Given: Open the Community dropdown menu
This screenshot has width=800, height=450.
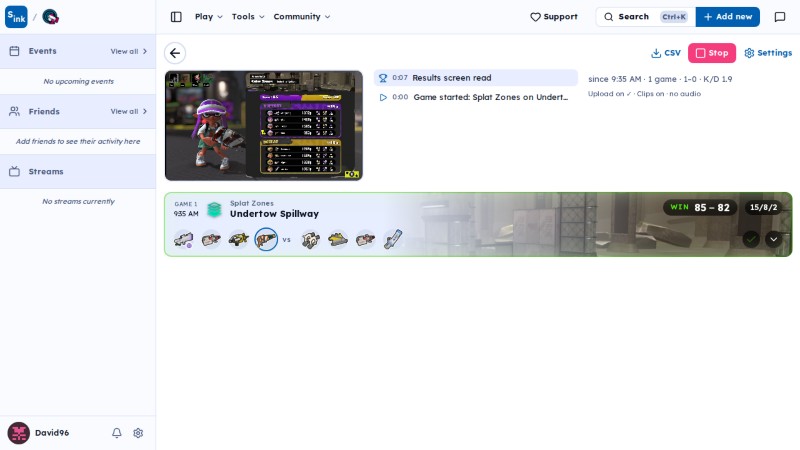Looking at the screenshot, I should 302,17.
